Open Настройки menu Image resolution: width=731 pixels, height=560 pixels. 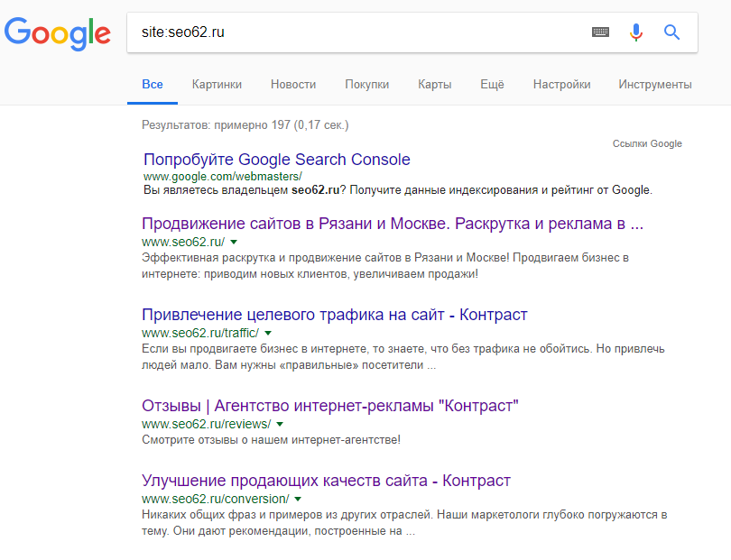click(561, 85)
